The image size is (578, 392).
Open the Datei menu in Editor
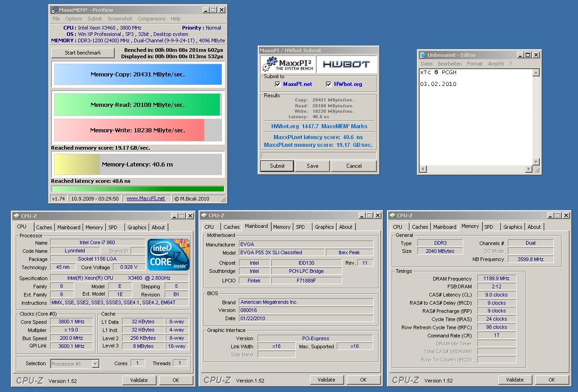(x=426, y=64)
